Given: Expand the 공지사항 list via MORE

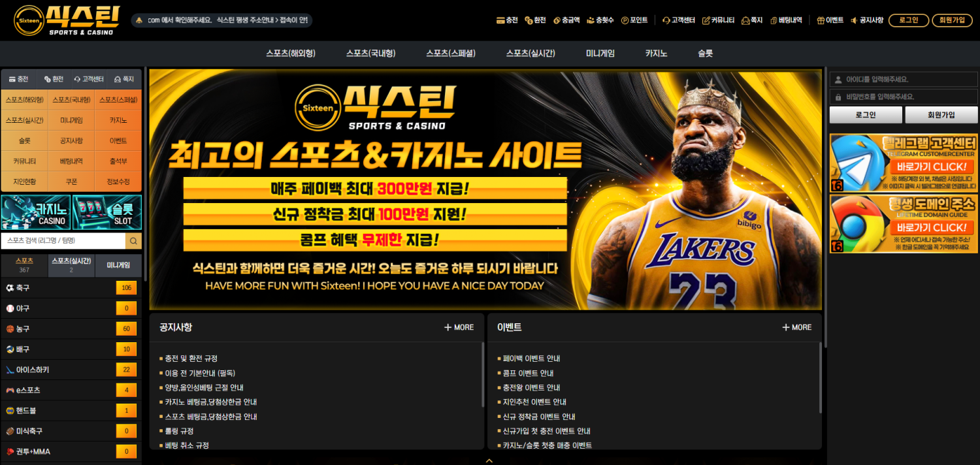Looking at the screenshot, I should point(459,327).
